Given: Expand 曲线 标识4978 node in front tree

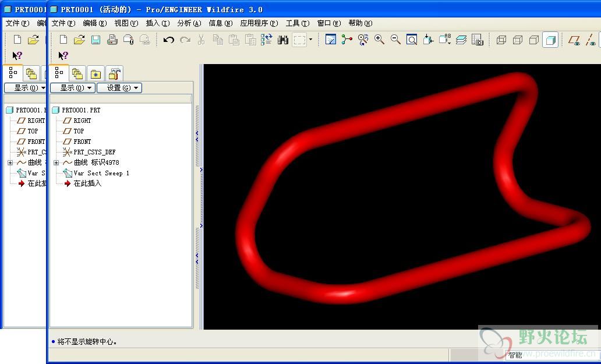Looking at the screenshot, I should 56,162.
